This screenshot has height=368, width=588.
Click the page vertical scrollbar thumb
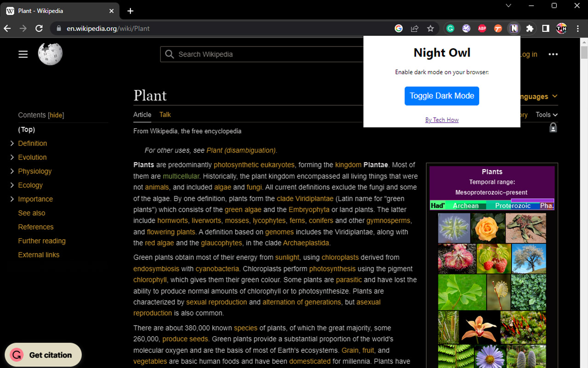(584, 52)
